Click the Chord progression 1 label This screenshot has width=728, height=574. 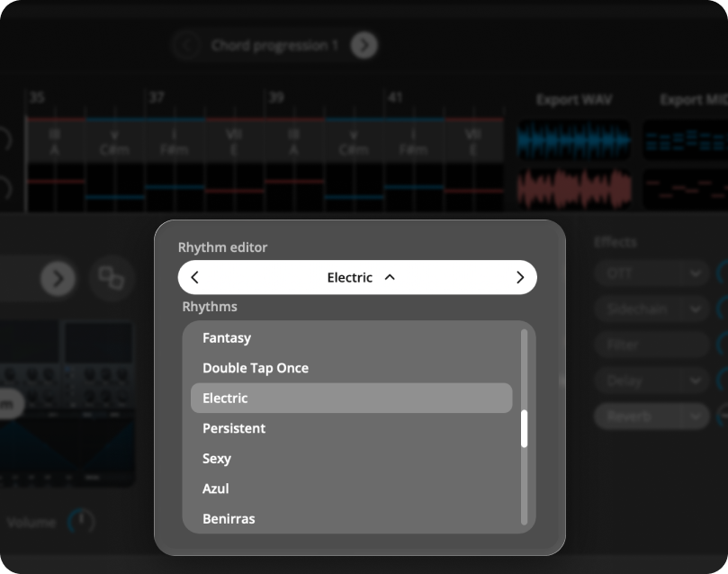click(x=274, y=45)
